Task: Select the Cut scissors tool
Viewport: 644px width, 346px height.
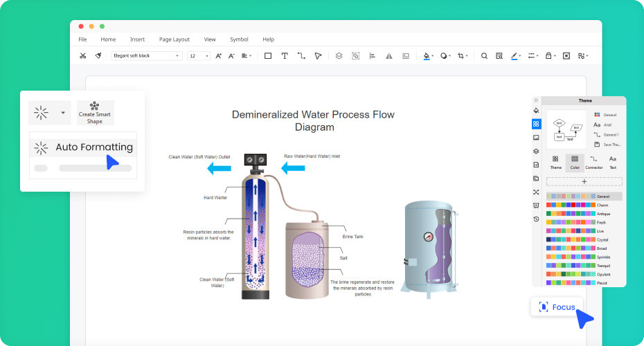Action: tap(83, 55)
